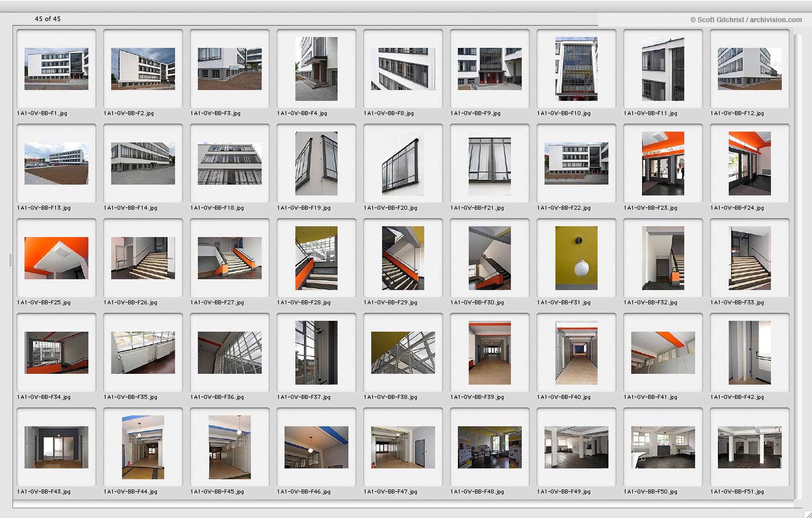Open image 1A1-GW-BB-F2.jpg thumbnail
The image size is (812, 518).
[143, 69]
